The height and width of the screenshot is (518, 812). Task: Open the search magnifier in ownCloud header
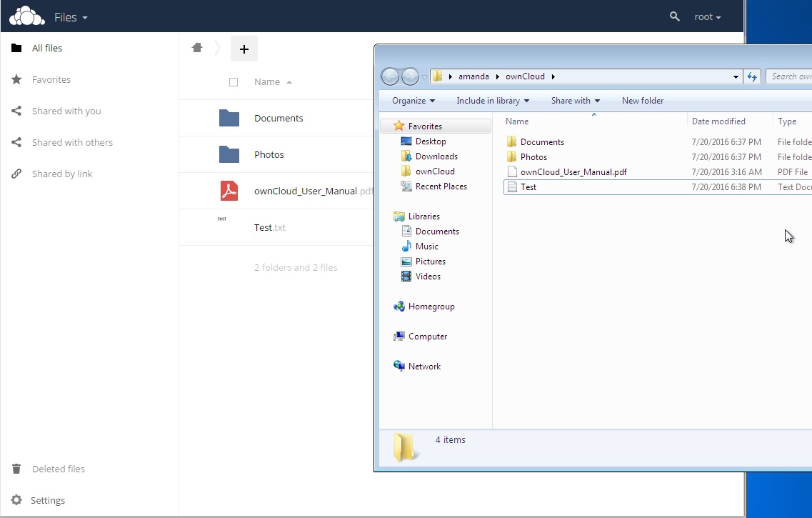(x=674, y=16)
